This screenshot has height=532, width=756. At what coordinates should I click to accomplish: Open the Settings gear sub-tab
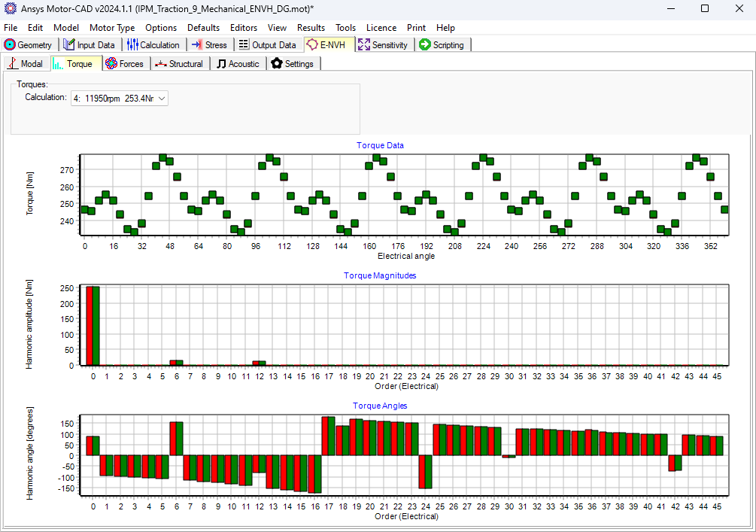[277, 64]
